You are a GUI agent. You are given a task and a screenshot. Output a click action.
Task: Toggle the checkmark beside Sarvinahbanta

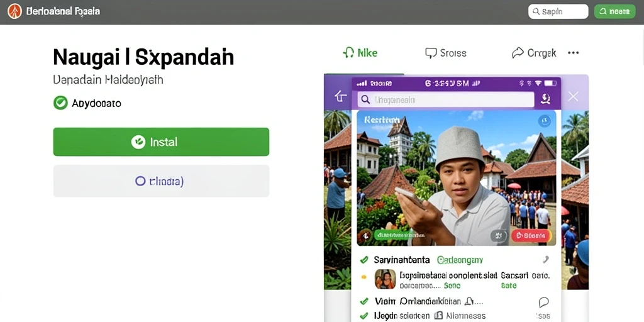point(364,260)
